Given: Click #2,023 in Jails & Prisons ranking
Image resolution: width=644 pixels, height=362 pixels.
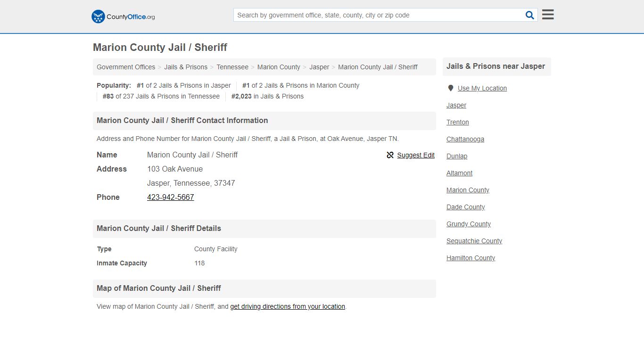Looking at the screenshot, I should coord(267,96).
